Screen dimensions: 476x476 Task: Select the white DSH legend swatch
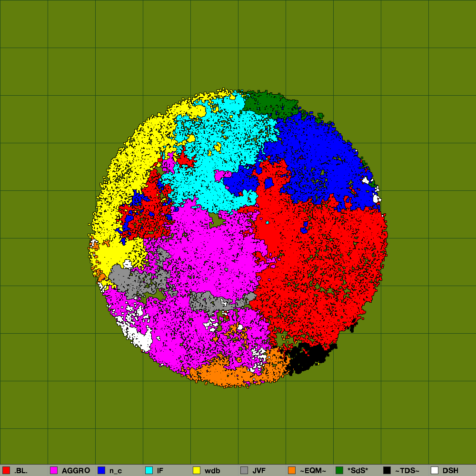tap(435, 470)
